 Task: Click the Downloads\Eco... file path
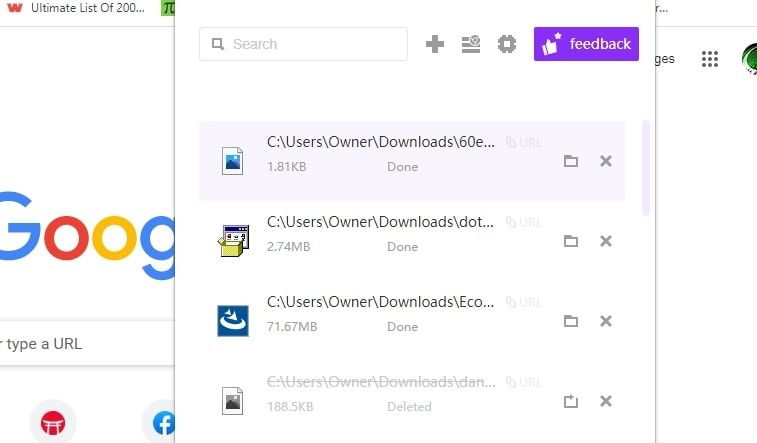coord(380,302)
